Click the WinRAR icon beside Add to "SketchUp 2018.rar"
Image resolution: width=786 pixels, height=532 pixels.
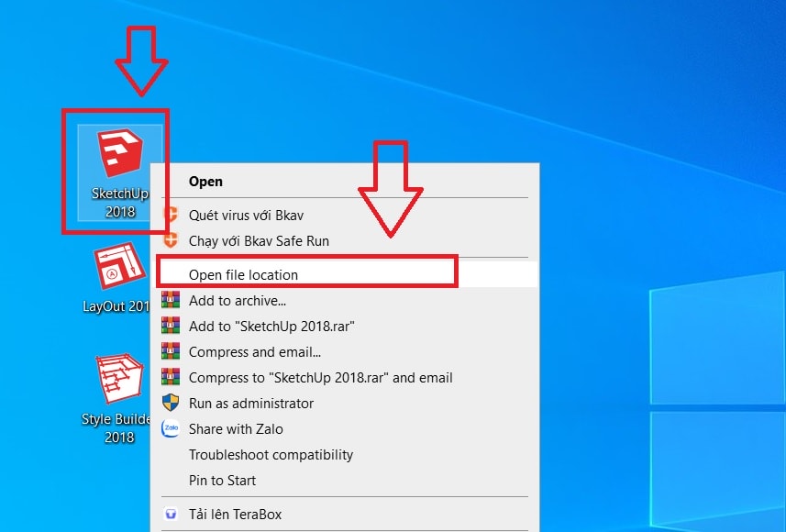click(171, 326)
